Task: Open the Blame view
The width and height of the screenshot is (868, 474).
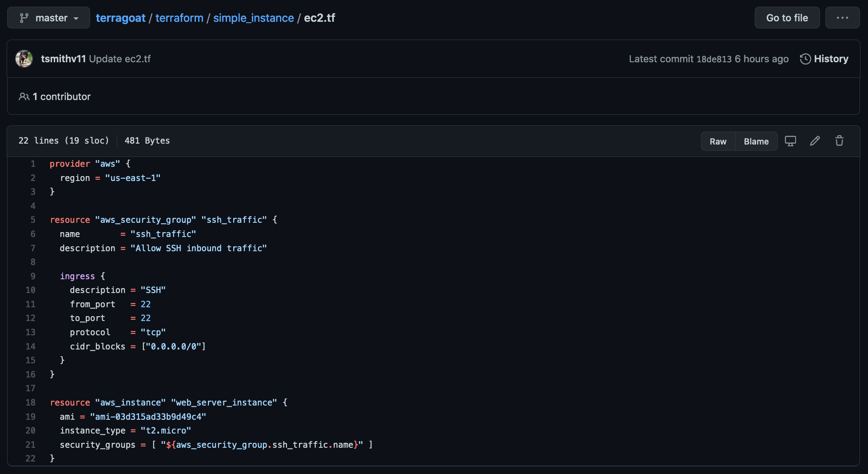Action: 756,141
